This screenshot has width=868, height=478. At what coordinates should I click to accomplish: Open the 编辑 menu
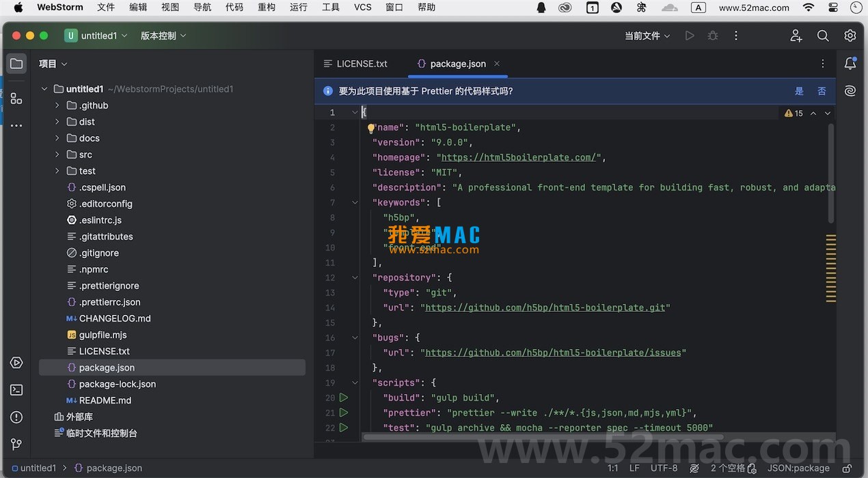(x=138, y=8)
